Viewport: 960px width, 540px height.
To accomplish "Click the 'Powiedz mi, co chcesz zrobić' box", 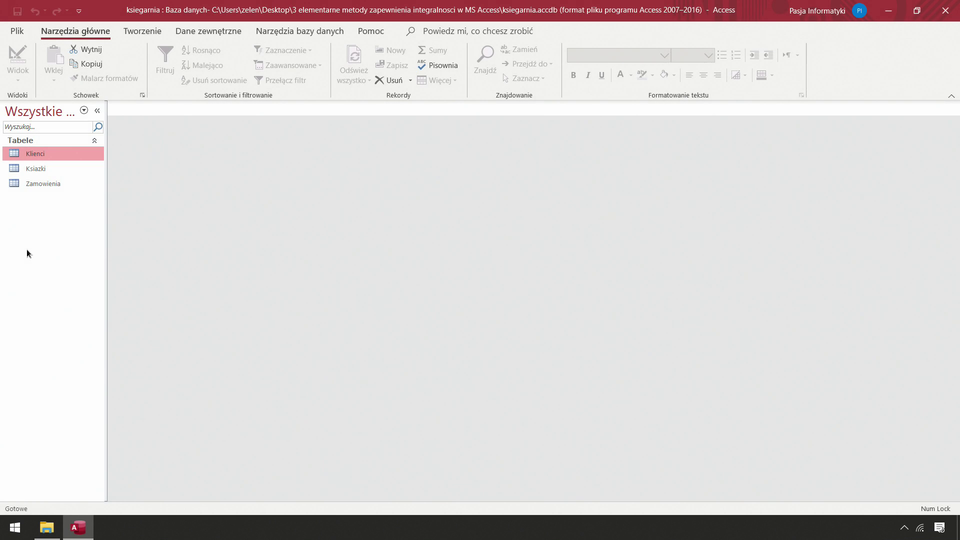I will 477,31.
